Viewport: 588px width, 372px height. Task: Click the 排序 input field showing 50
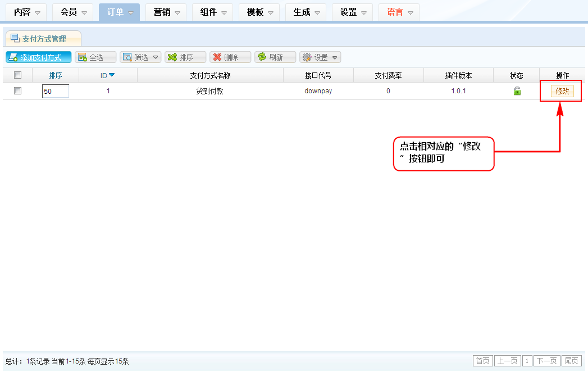click(x=55, y=91)
